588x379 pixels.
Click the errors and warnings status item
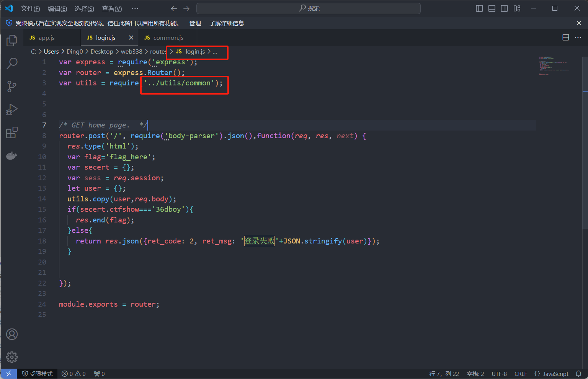pyautogui.click(x=73, y=374)
